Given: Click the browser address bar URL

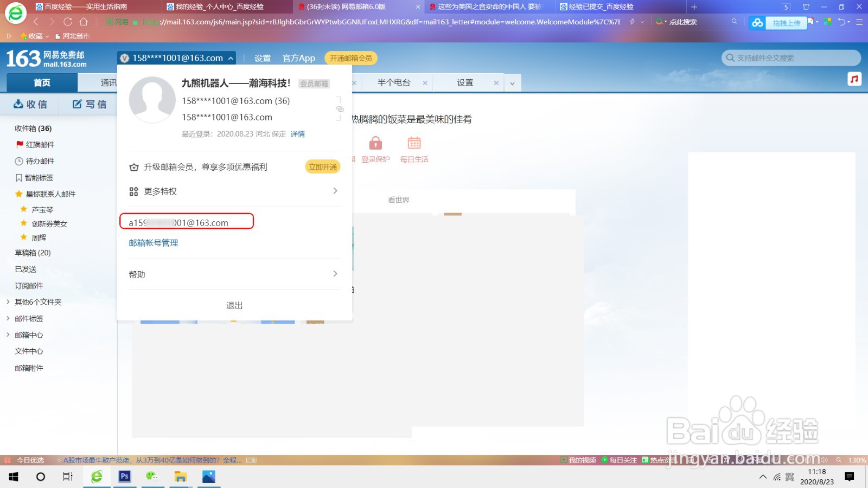Looking at the screenshot, I should pyautogui.click(x=381, y=22).
